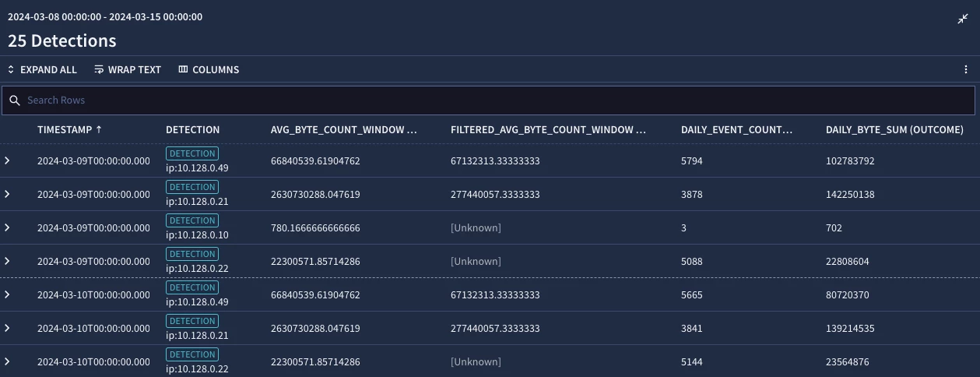Click DETECTION tag in the ip:10.128.0.10 row
This screenshot has height=377, width=980.
coord(192,220)
